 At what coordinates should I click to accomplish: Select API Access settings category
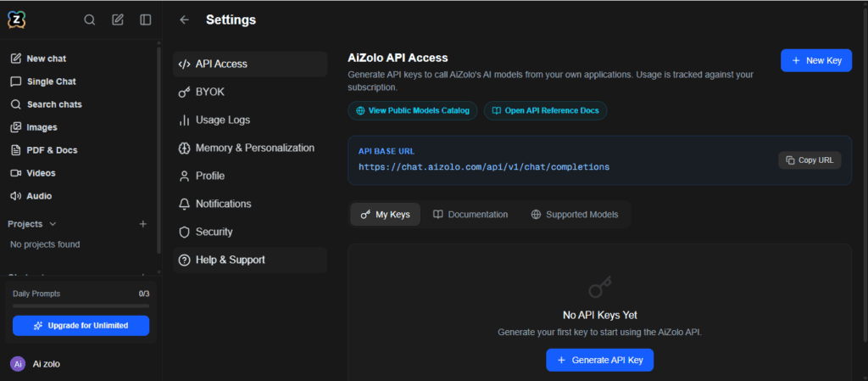tap(250, 64)
